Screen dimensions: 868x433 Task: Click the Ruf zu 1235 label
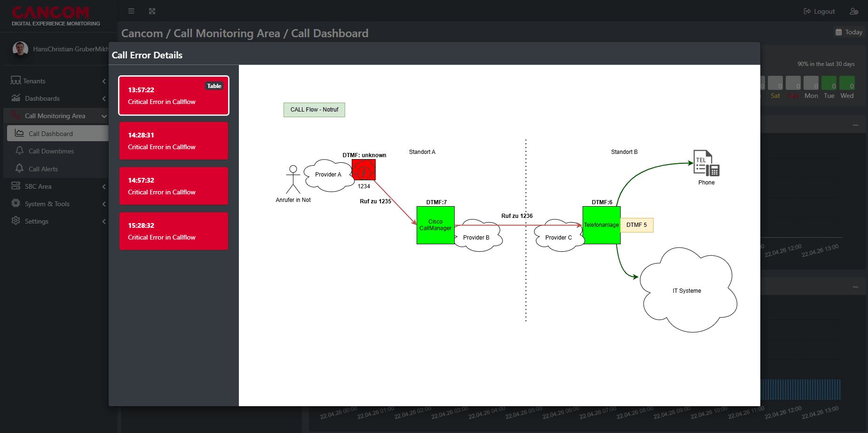click(375, 201)
